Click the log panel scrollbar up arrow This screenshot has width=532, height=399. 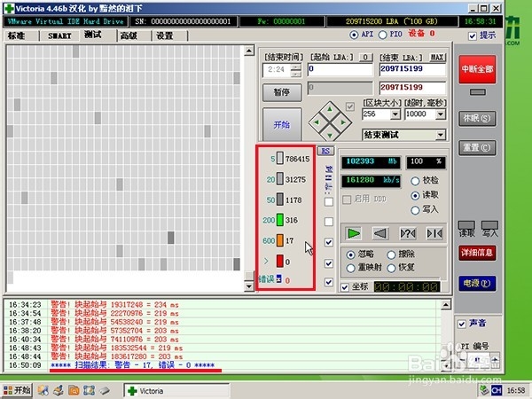[x=446, y=305]
